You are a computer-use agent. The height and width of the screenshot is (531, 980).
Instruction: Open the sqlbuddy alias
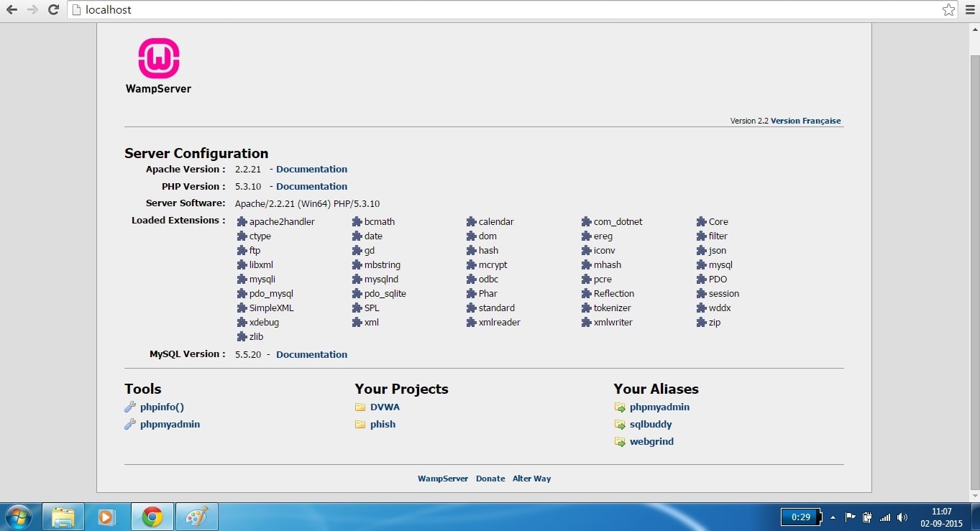tap(651, 424)
